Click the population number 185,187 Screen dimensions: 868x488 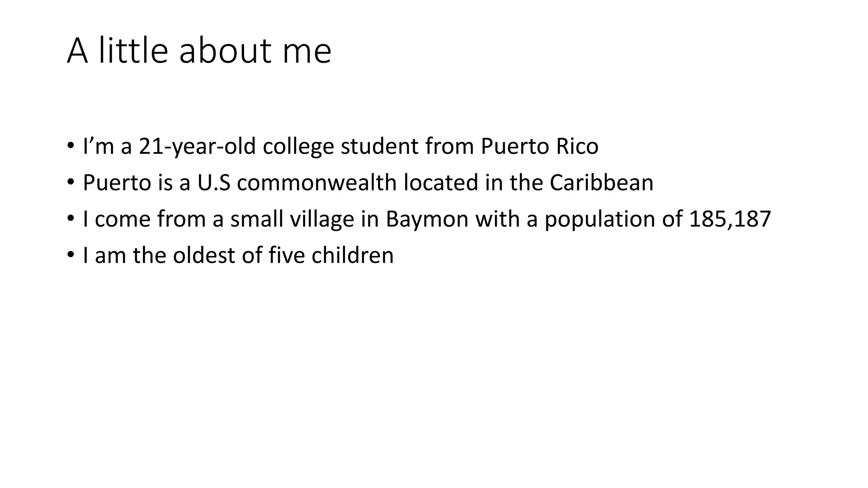coord(730,219)
